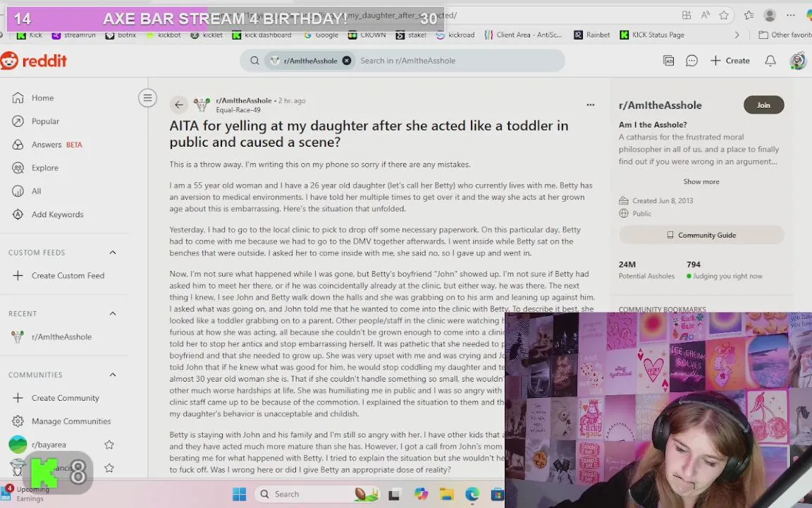Open the kicklet bookmark

pyautogui.click(x=207, y=35)
